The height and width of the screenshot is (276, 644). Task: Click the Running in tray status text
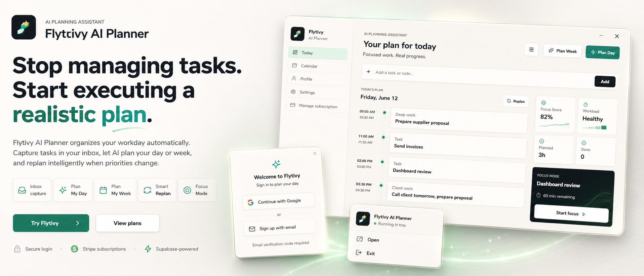392,225
